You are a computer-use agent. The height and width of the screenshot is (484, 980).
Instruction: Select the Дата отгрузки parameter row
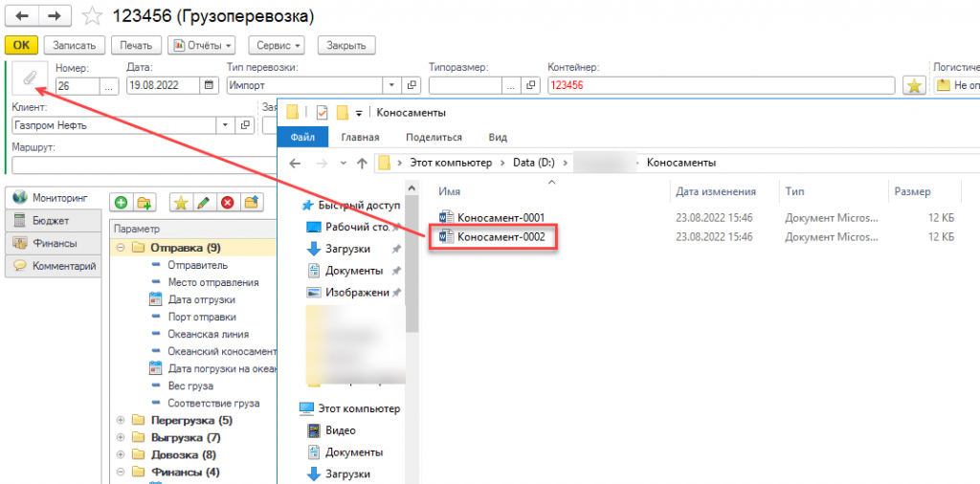pos(193,299)
